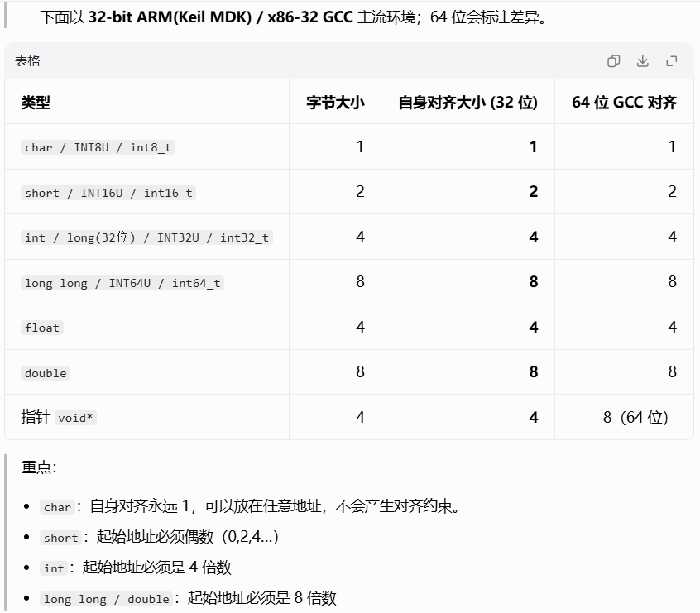Click int / long(32位) / INT32U / int32_t cell

(x=146, y=237)
